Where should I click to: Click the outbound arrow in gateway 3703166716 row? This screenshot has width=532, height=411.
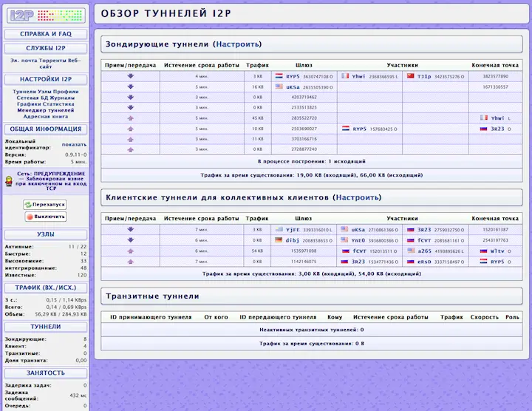(x=131, y=139)
